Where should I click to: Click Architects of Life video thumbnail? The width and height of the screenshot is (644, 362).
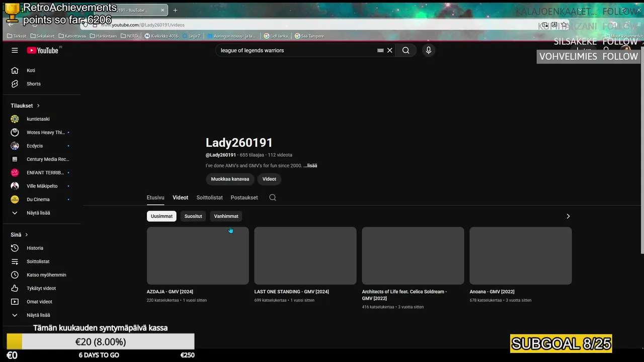click(413, 255)
